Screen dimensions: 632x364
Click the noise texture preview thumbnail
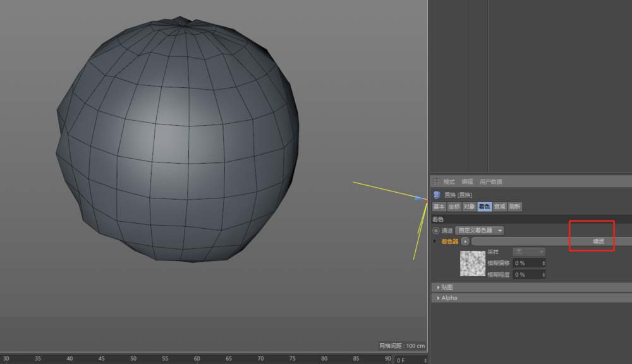(472, 264)
